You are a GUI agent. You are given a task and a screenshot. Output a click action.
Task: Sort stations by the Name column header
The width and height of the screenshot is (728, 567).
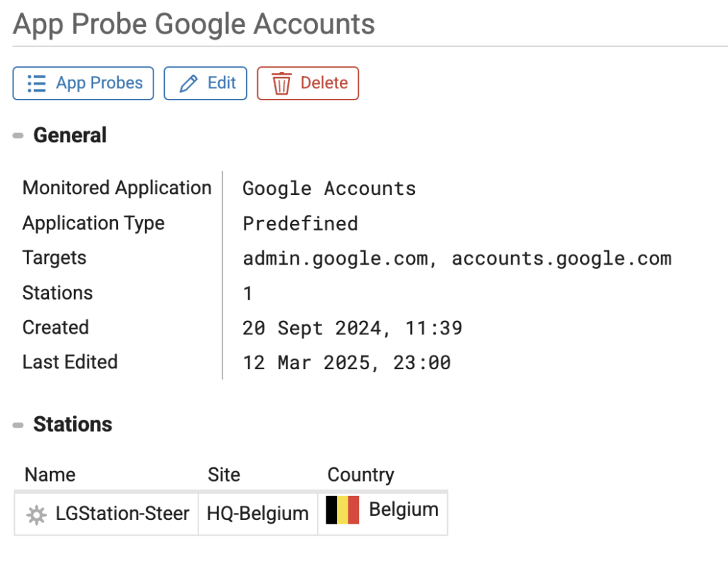coord(50,475)
